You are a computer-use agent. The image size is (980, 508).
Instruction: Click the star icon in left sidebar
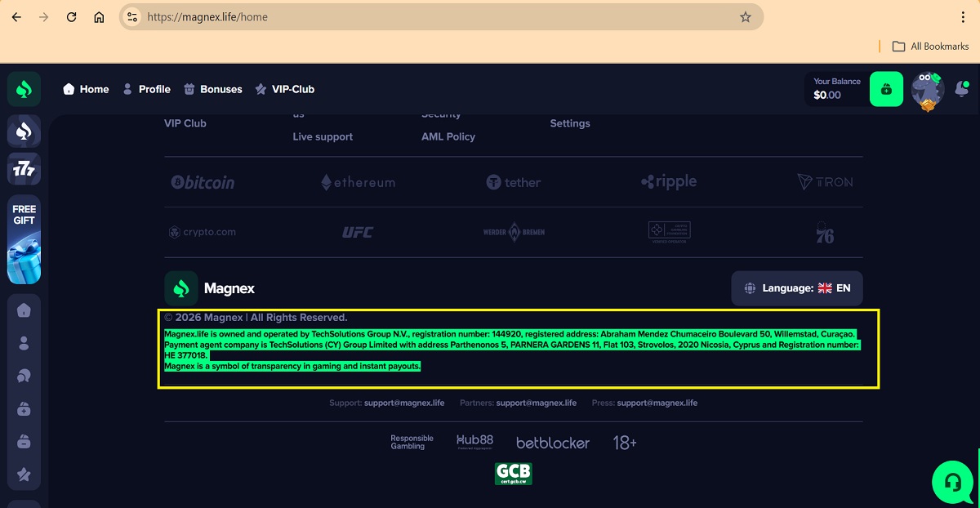(x=24, y=475)
